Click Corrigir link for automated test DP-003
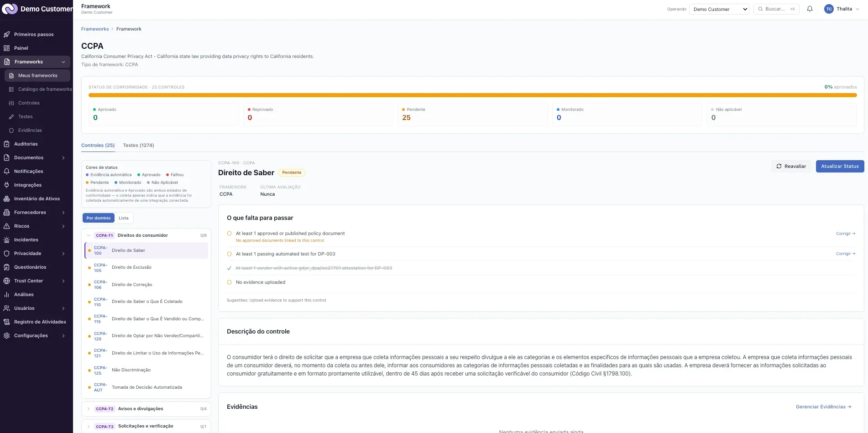The height and width of the screenshot is (433, 868). (x=846, y=254)
